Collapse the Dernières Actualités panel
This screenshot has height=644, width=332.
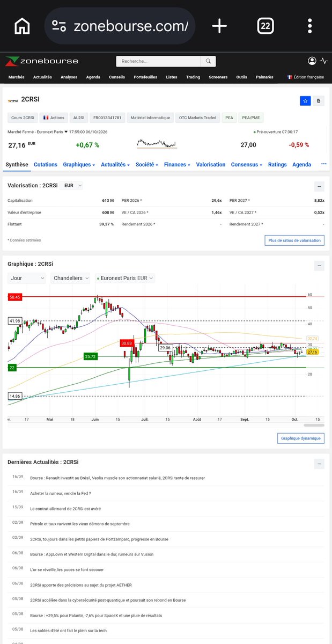[x=319, y=463]
